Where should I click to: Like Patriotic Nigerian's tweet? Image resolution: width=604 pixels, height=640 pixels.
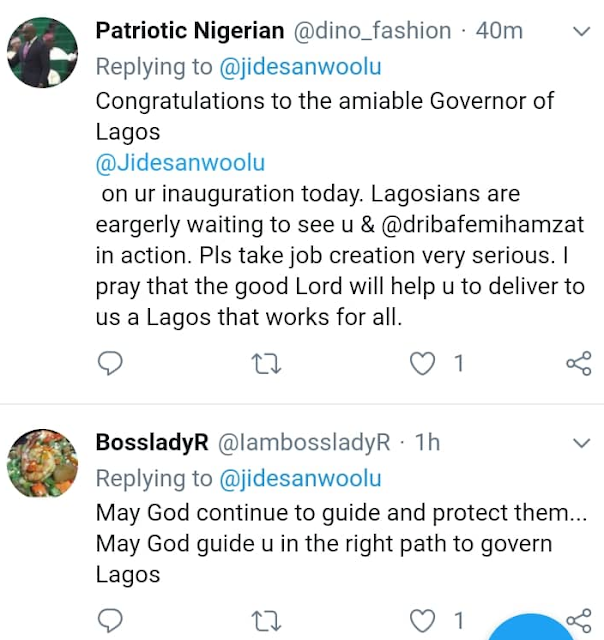pyautogui.click(x=425, y=364)
